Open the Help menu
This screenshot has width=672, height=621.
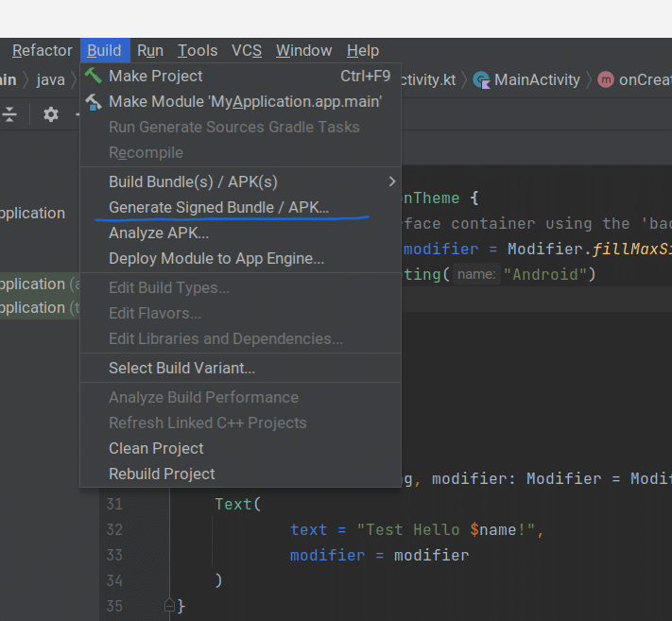pos(363,51)
